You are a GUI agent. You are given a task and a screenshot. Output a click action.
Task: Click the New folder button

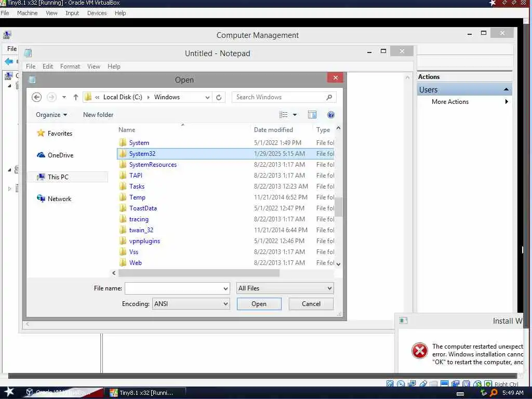pos(98,115)
